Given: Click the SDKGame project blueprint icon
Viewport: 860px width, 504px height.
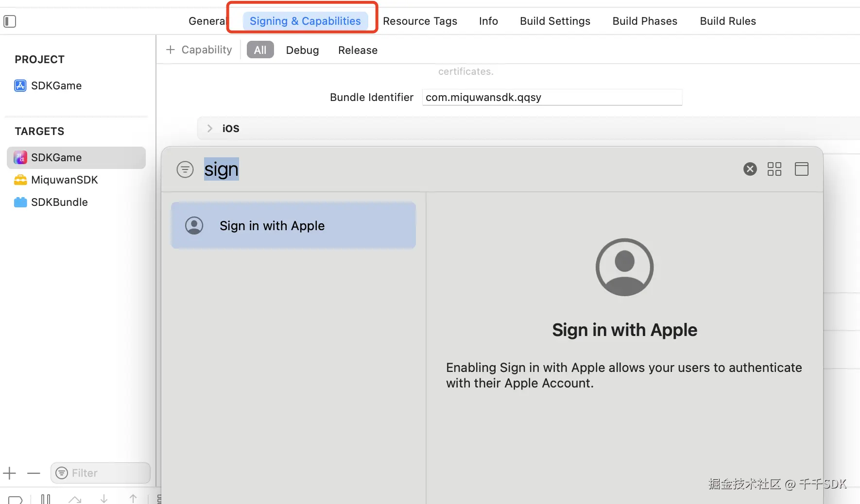Looking at the screenshot, I should [x=20, y=85].
